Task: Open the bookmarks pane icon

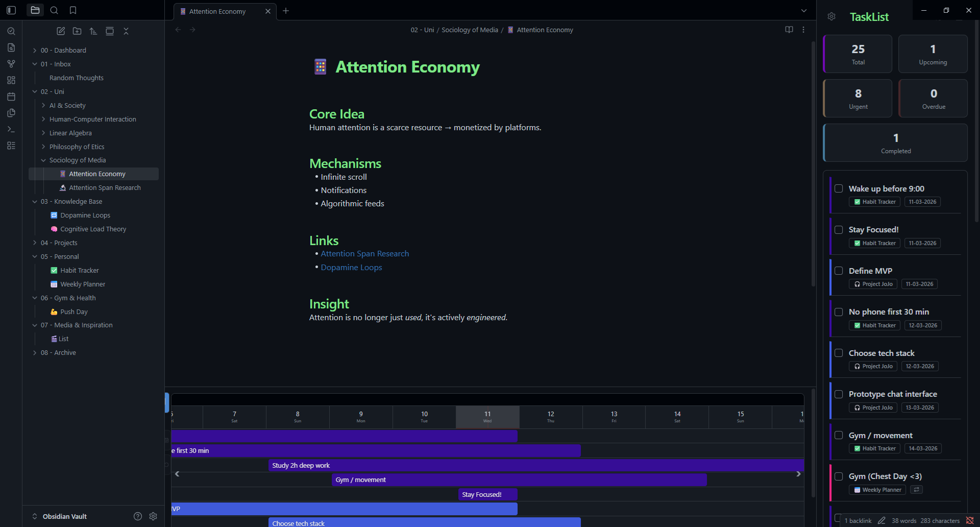Action: click(73, 10)
